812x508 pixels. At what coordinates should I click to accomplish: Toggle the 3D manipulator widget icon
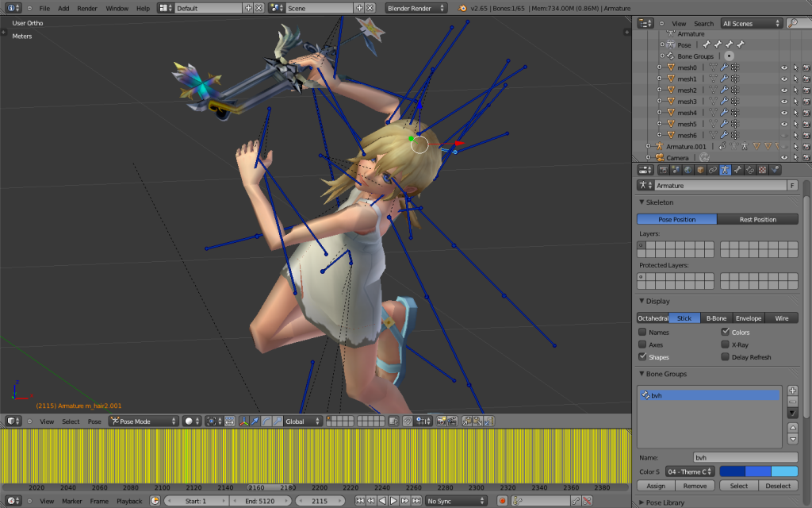(244, 421)
